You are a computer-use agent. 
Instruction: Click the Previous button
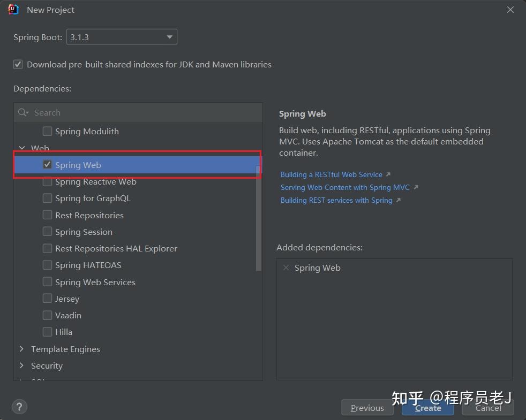[x=367, y=407]
